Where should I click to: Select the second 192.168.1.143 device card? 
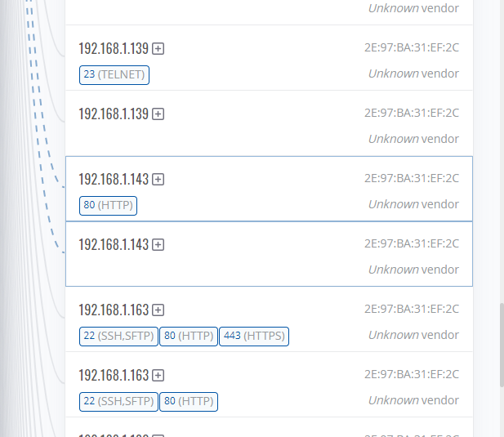click(269, 254)
